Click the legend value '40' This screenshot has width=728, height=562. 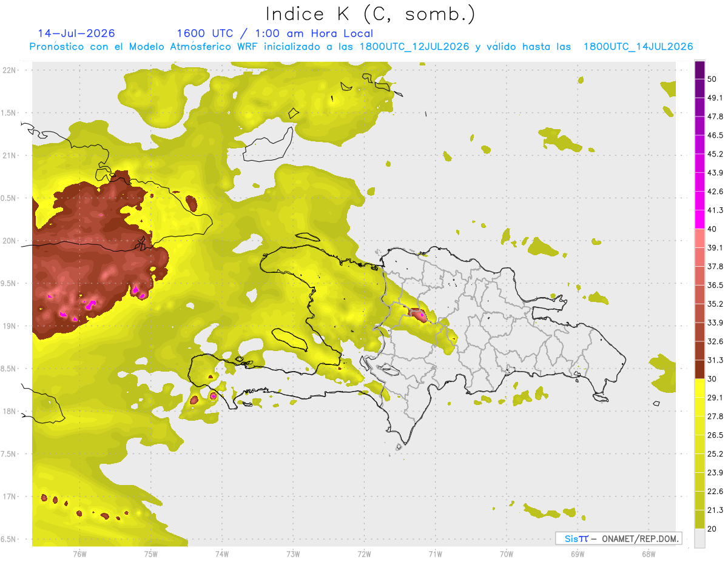point(712,229)
